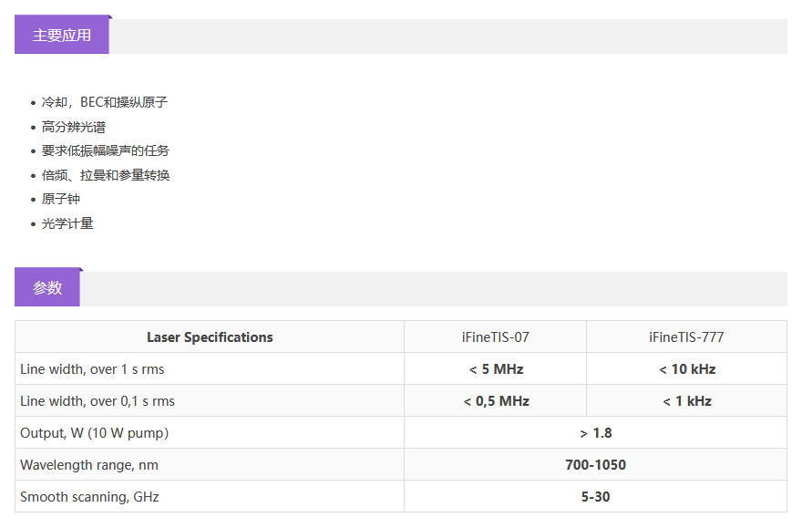
Task: Click the 参数 section header tab
Action: [x=47, y=288]
